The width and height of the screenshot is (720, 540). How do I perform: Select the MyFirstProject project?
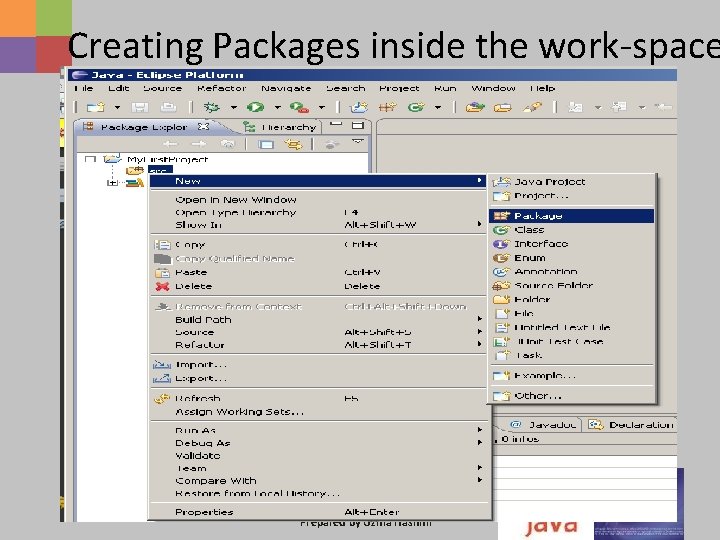click(x=167, y=159)
